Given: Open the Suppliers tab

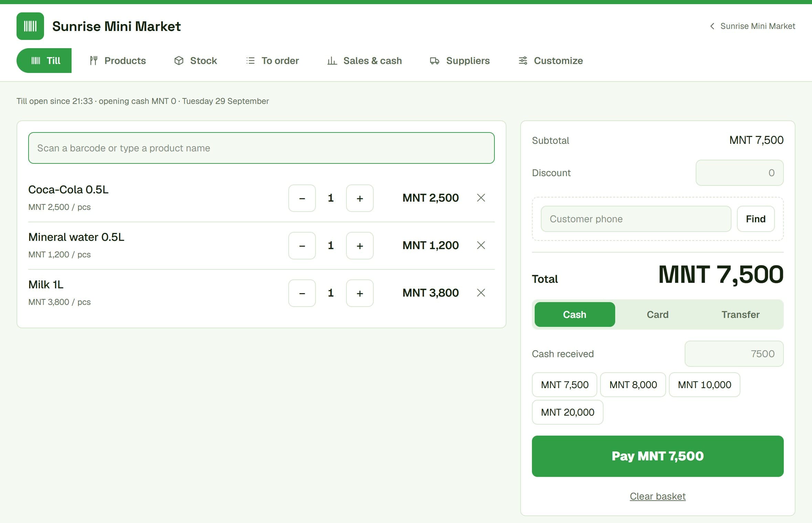Looking at the screenshot, I should click(x=460, y=61).
